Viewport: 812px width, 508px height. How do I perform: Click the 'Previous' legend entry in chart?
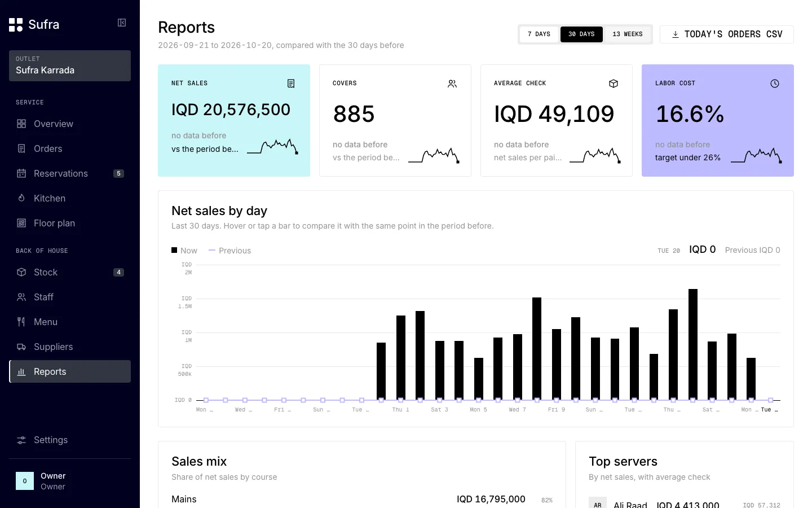(230, 251)
